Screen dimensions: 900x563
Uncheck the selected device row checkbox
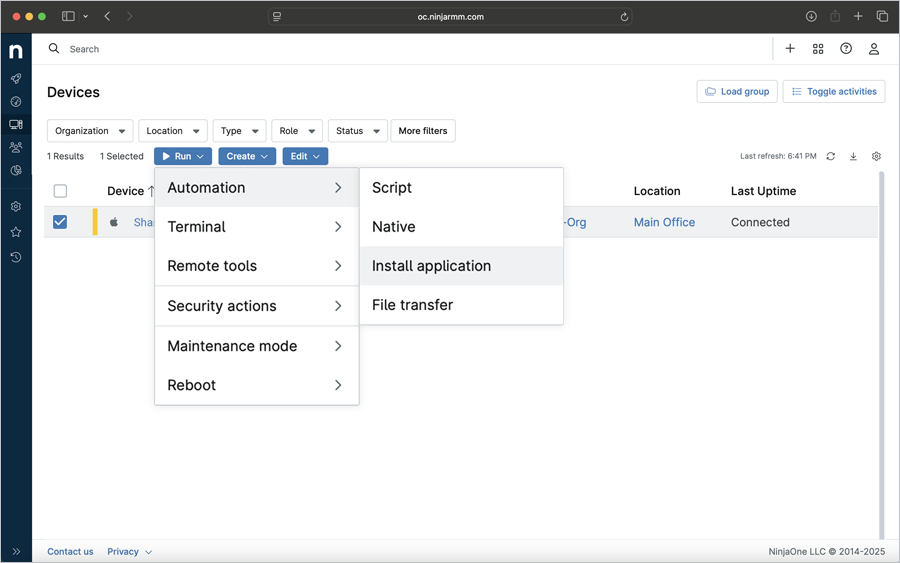(60, 222)
